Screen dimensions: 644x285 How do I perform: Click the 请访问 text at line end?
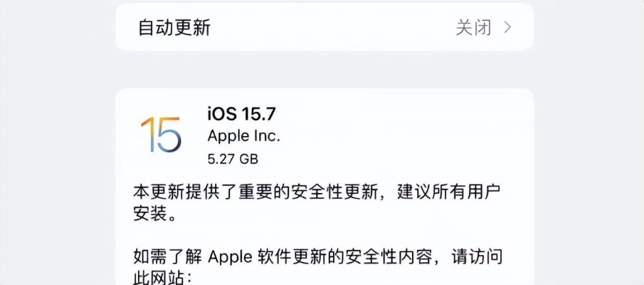pyautogui.click(x=484, y=256)
